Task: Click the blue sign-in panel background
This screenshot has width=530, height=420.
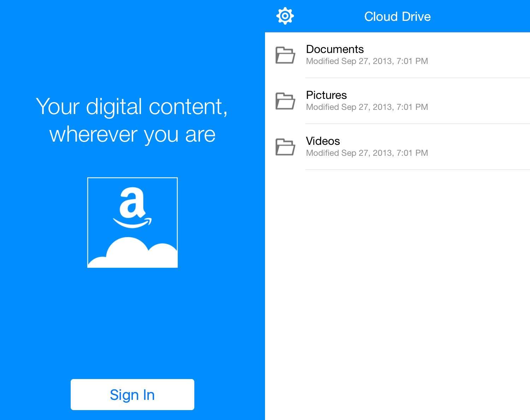Action: [132, 325]
